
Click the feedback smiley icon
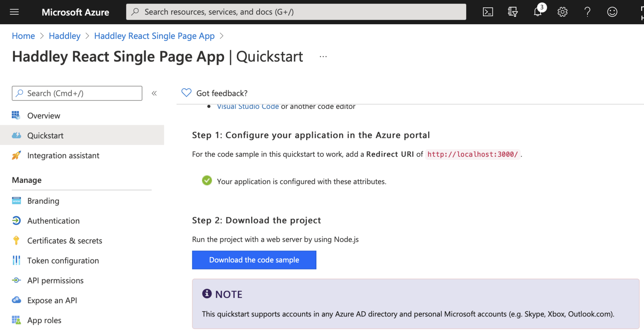[x=612, y=12]
